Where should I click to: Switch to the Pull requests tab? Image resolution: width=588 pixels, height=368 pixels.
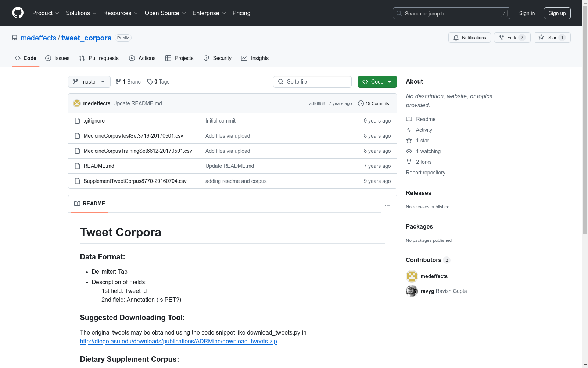click(99, 58)
